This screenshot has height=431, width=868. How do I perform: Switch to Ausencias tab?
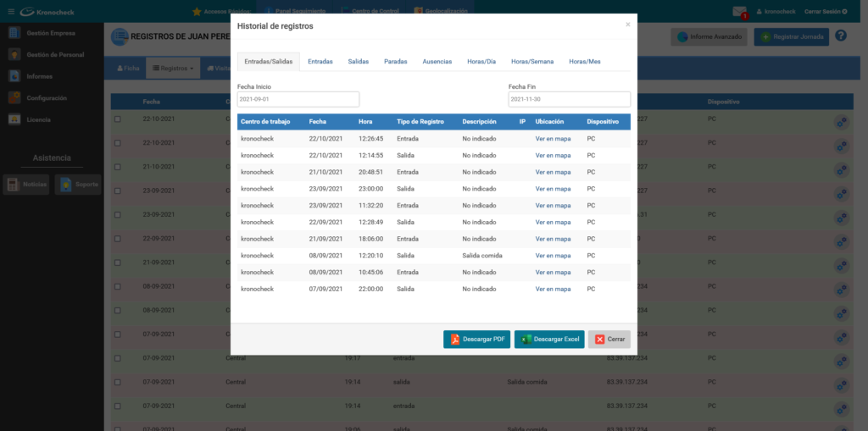[437, 62]
